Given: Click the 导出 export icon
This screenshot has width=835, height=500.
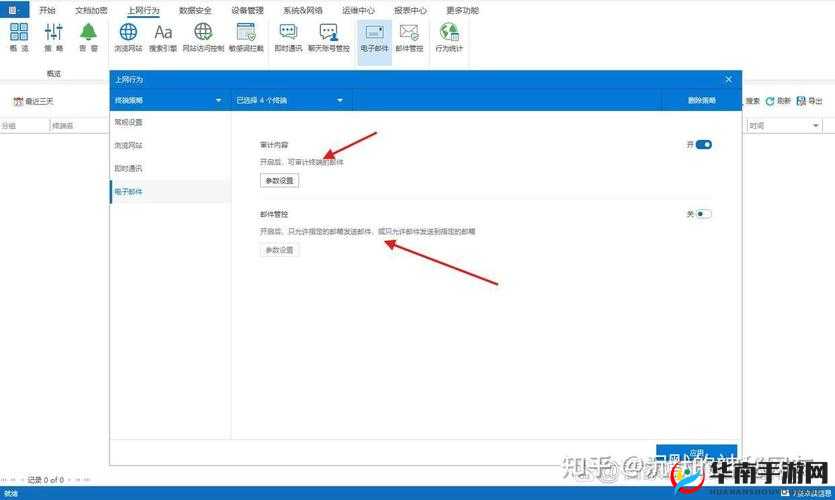Looking at the screenshot, I should pos(801,101).
